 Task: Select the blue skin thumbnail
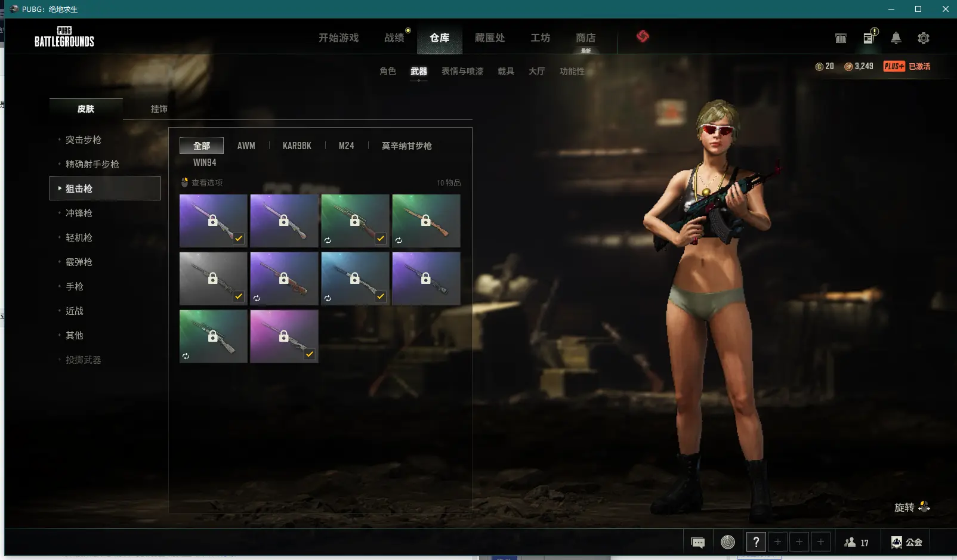(356, 279)
